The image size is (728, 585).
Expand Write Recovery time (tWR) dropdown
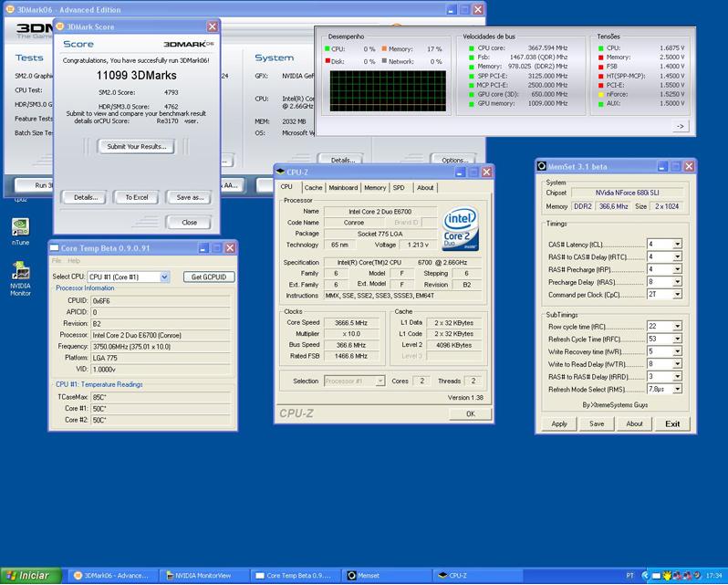[678, 351]
